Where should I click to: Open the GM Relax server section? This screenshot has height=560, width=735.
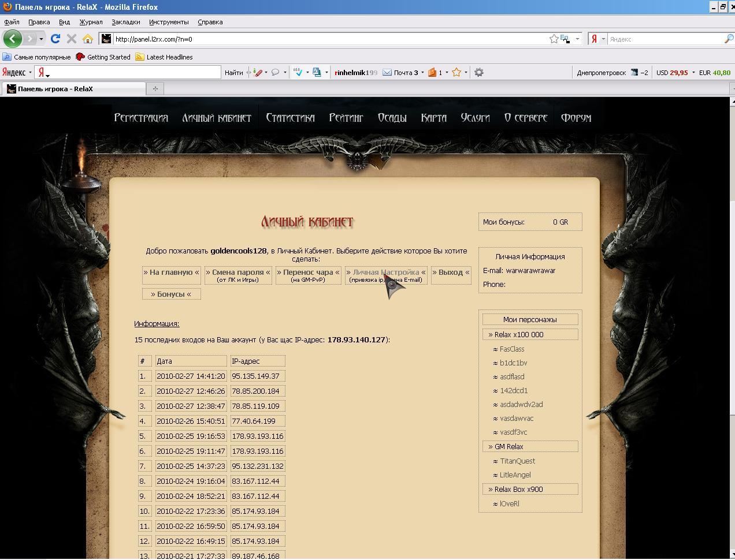click(530, 446)
